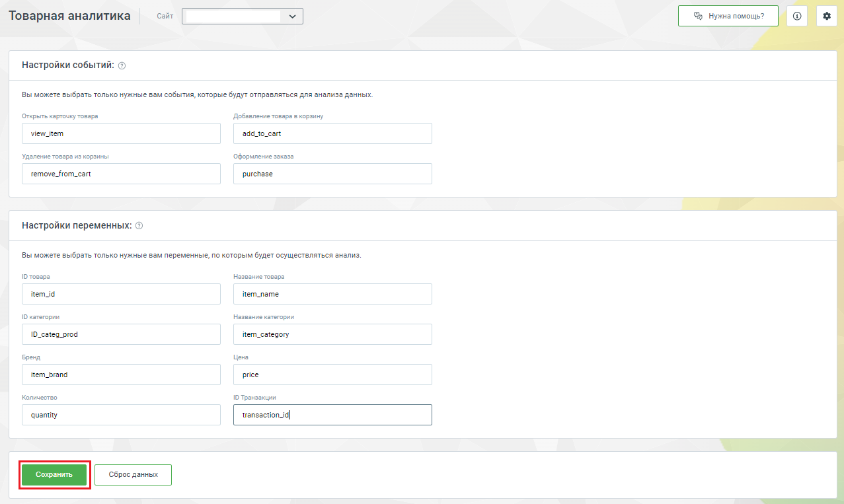Focus the add_to_cart input field
844x504 pixels.
[332, 133]
